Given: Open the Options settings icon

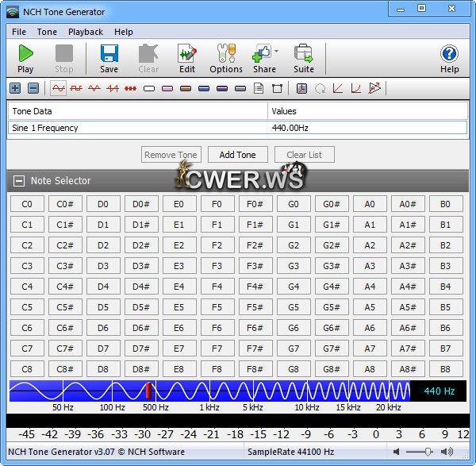Looking at the screenshot, I should coord(226,58).
